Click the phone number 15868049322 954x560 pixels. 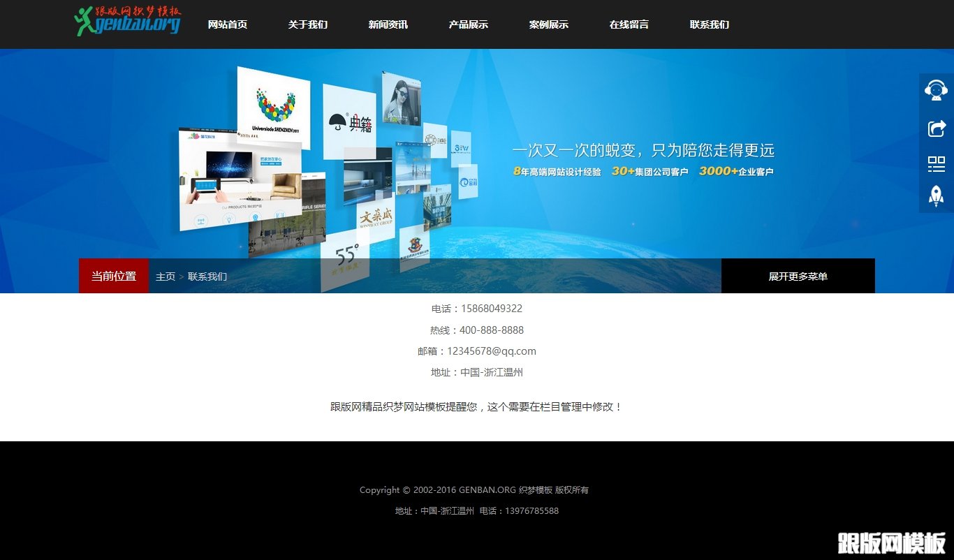tap(492, 309)
